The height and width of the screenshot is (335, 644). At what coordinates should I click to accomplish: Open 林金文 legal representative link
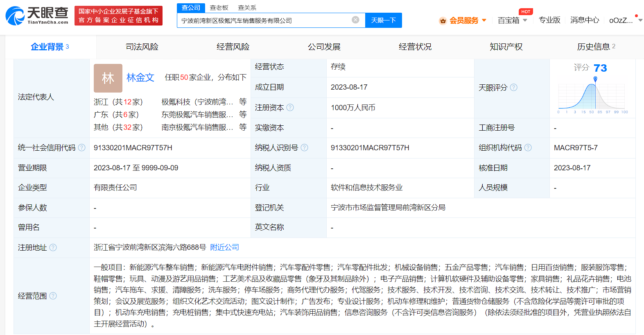(140, 77)
